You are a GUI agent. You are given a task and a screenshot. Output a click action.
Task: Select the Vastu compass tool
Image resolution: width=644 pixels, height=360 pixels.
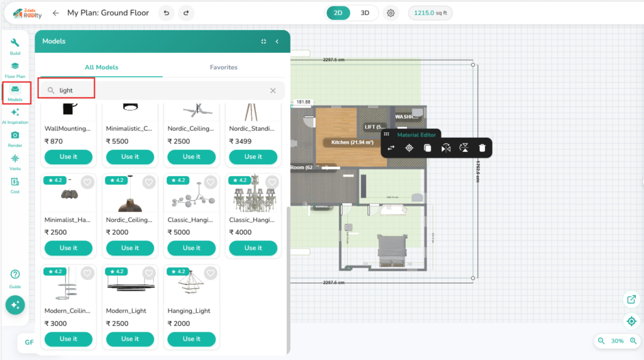pos(15,162)
